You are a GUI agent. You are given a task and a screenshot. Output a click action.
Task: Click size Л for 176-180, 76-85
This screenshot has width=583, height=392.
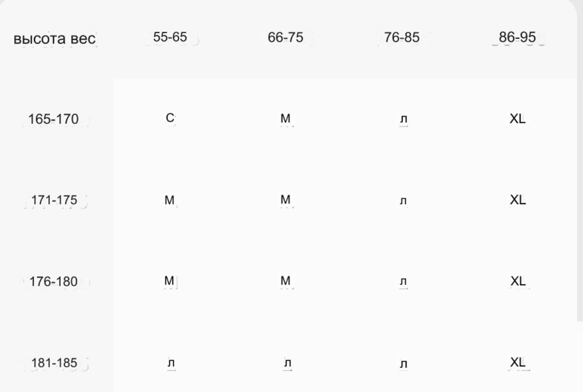(403, 283)
